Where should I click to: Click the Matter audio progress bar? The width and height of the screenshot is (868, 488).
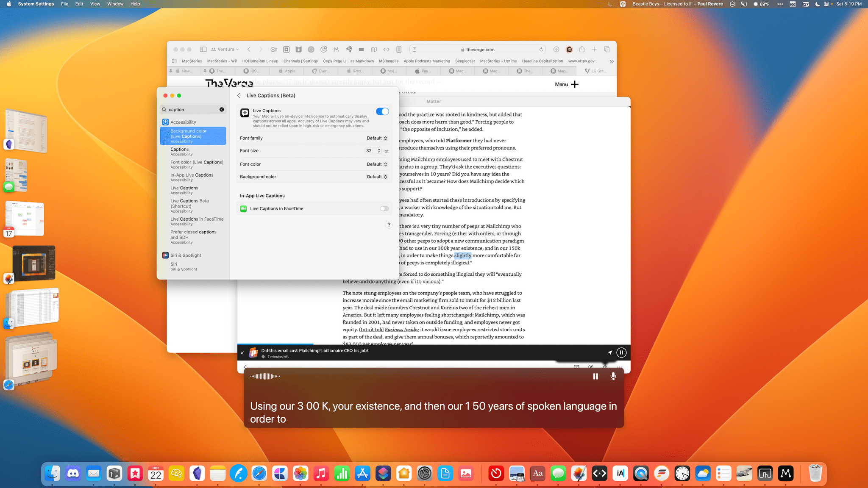pos(434,344)
